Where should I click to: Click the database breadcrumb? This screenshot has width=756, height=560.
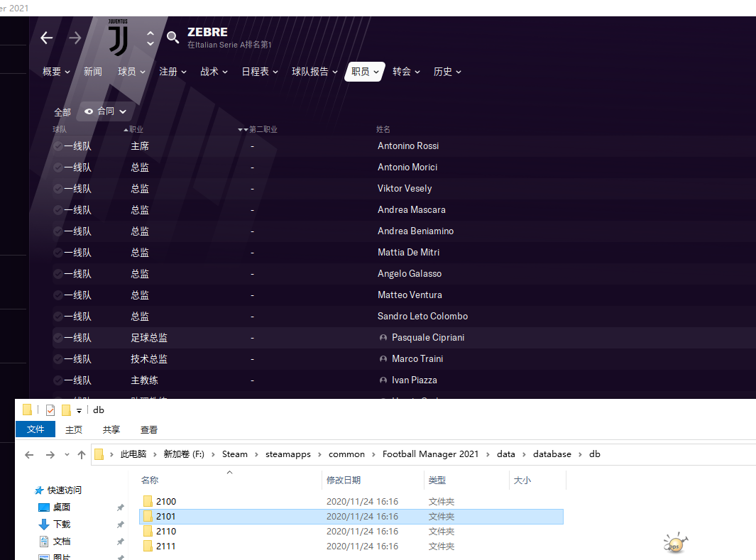(x=552, y=454)
